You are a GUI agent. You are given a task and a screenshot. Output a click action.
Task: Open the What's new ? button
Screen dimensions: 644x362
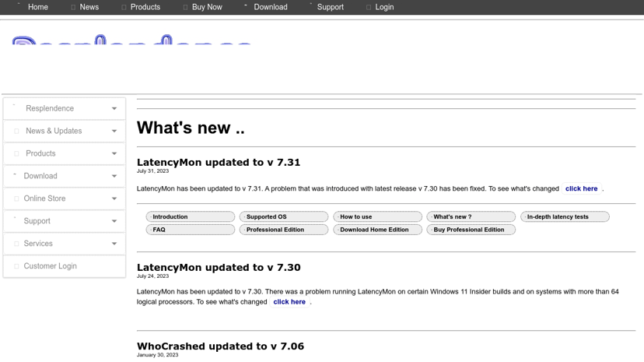click(x=471, y=217)
